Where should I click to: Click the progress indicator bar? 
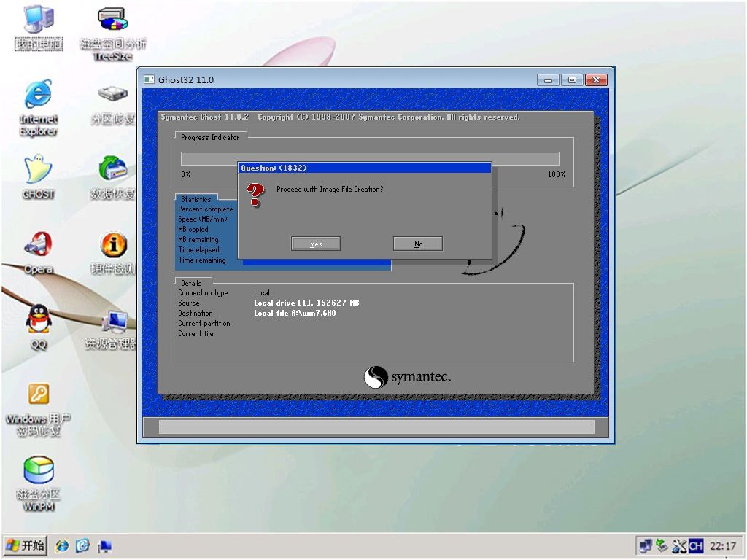[x=370, y=158]
